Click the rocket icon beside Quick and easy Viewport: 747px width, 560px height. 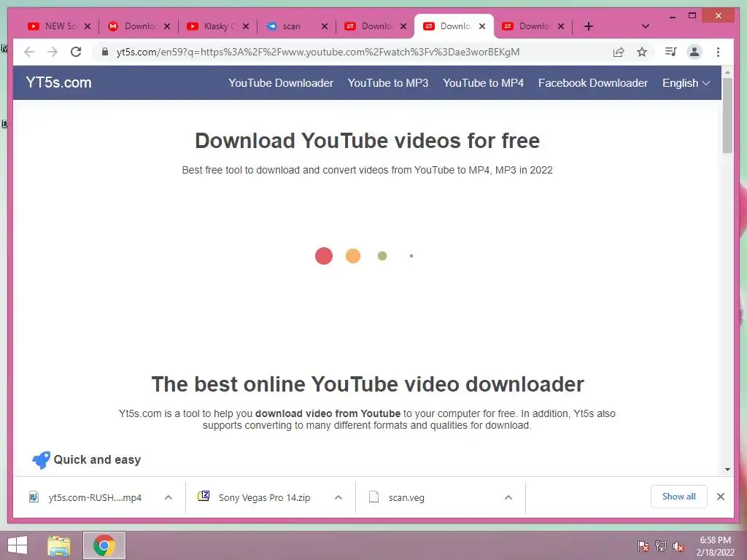pyautogui.click(x=41, y=459)
